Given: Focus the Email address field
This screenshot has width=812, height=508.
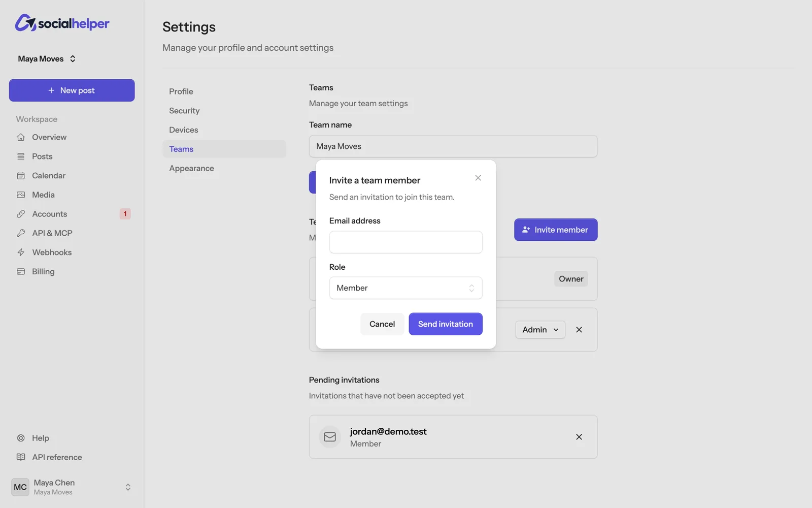Looking at the screenshot, I should click(406, 242).
